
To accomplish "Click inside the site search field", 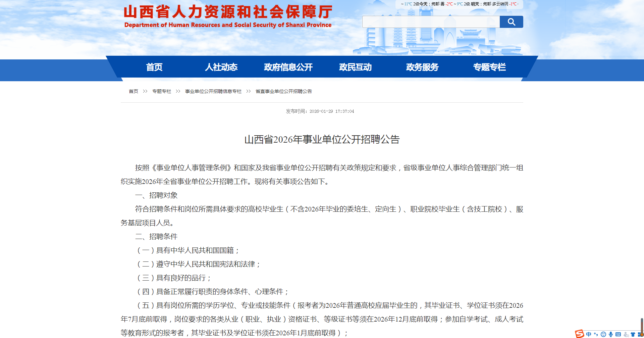I will click(x=431, y=22).
